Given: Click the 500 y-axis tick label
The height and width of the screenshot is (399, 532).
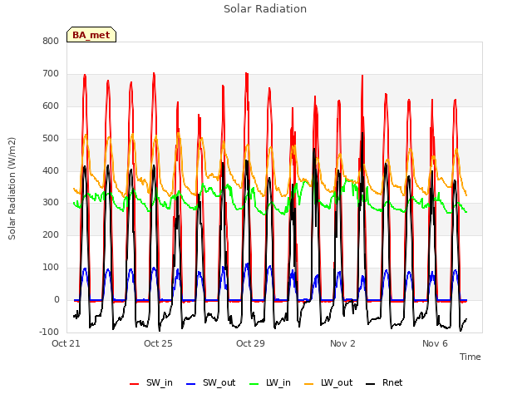Looking at the screenshot, I should pos(51,139).
